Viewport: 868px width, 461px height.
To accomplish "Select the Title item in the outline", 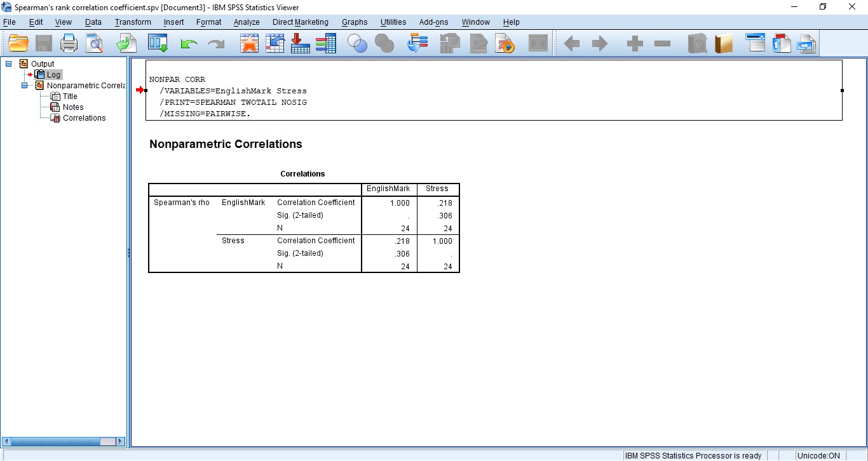I will click(x=70, y=97).
